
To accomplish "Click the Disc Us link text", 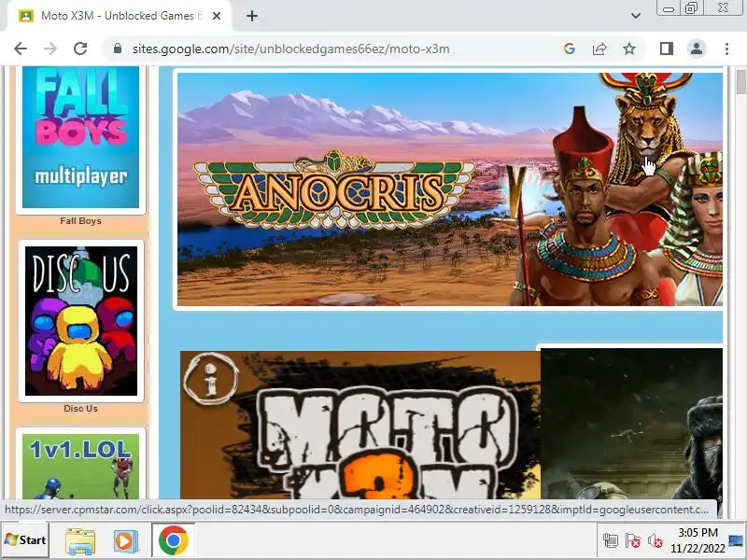I will [80, 409].
